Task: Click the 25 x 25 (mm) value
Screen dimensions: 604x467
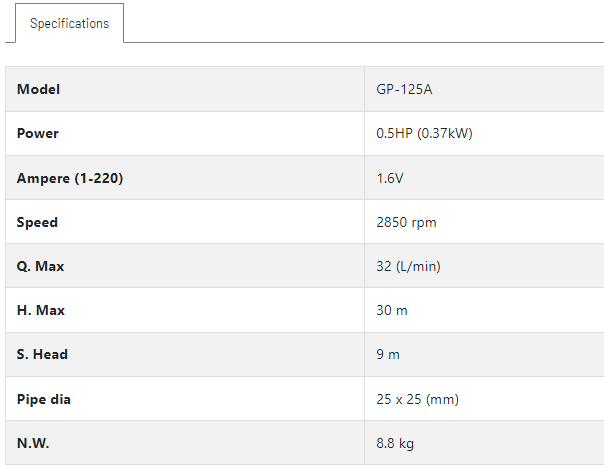Action: click(418, 399)
